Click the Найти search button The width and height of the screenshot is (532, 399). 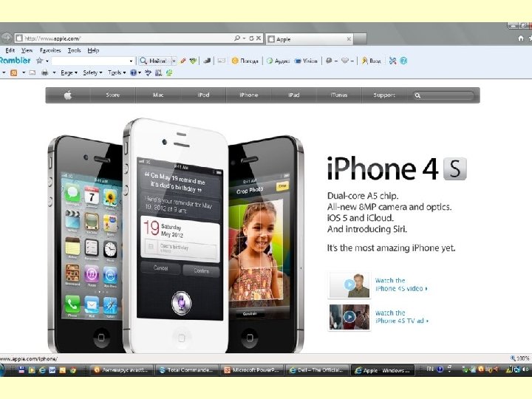pyautogui.click(x=154, y=61)
